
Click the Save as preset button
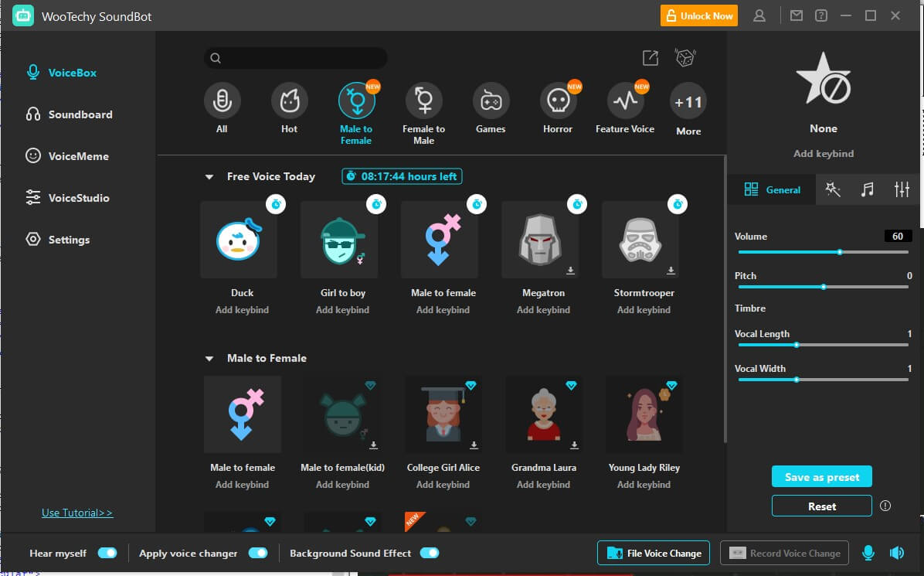click(x=821, y=477)
